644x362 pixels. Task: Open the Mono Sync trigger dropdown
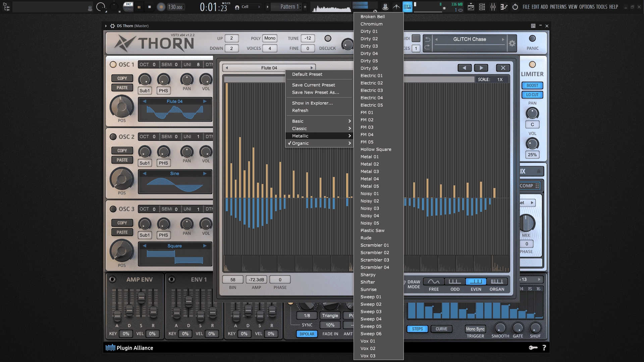[x=475, y=329]
